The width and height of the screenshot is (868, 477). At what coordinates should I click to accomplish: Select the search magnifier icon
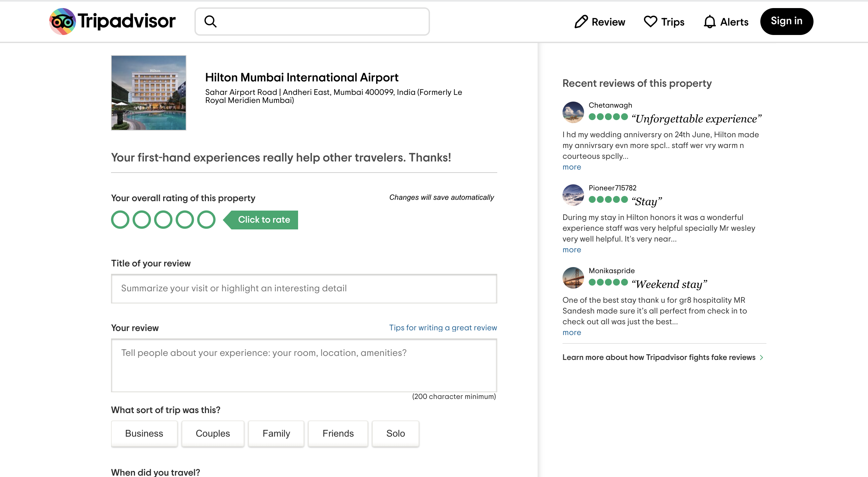(x=211, y=21)
